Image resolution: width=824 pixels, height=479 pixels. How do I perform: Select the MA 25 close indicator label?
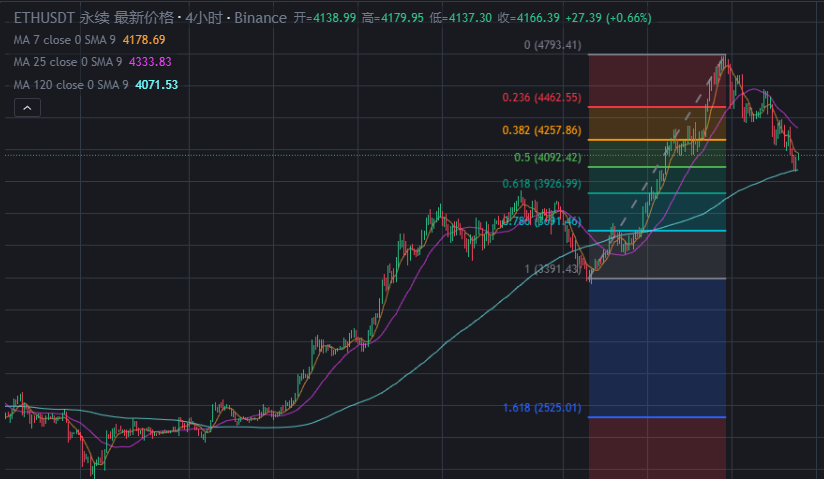point(68,62)
